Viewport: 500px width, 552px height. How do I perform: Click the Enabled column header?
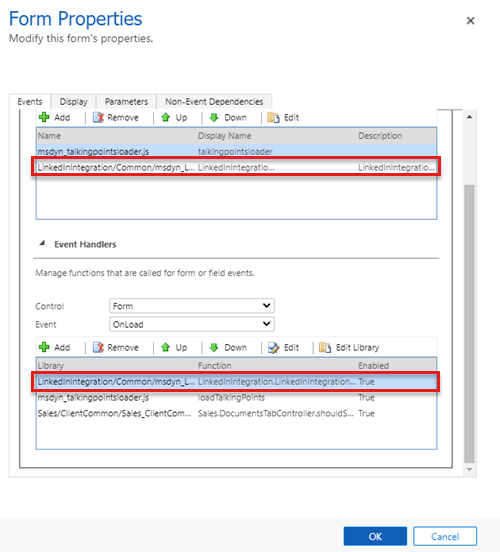pos(373,365)
